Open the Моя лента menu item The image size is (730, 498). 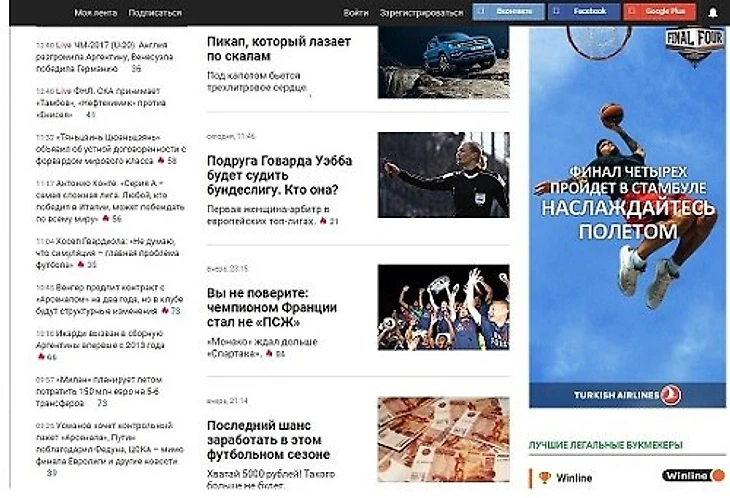pos(95,13)
